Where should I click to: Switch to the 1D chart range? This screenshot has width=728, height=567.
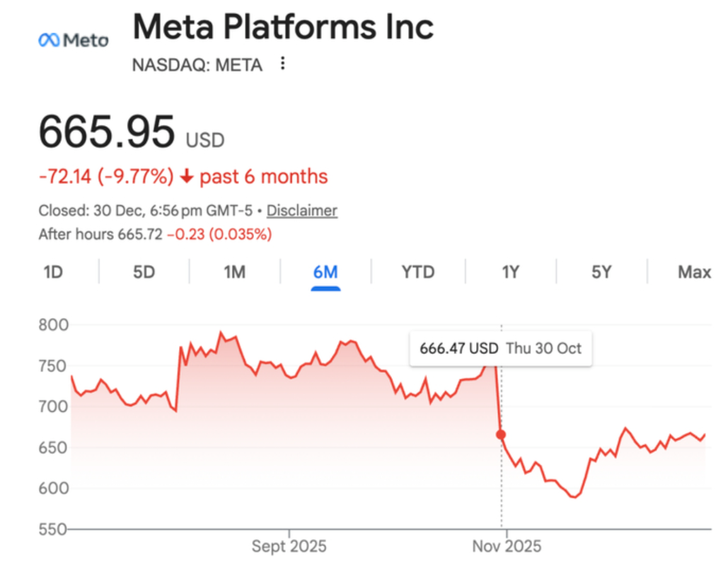53,272
